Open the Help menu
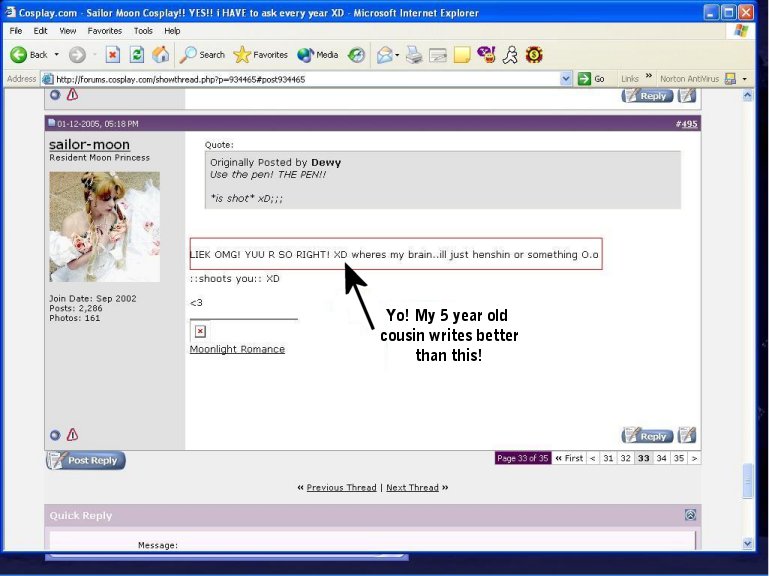769x576 pixels. coord(172,30)
